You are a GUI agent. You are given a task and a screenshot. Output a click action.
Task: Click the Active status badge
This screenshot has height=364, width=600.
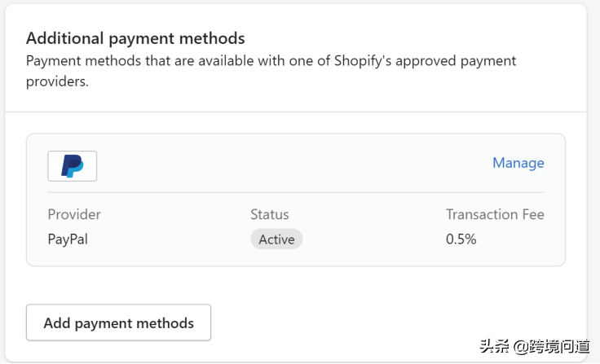pos(276,239)
